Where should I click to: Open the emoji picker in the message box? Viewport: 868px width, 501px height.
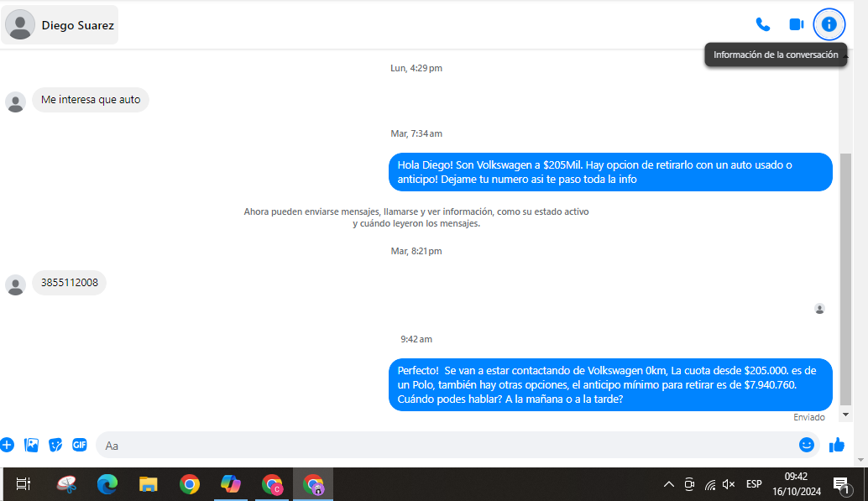pos(807,445)
